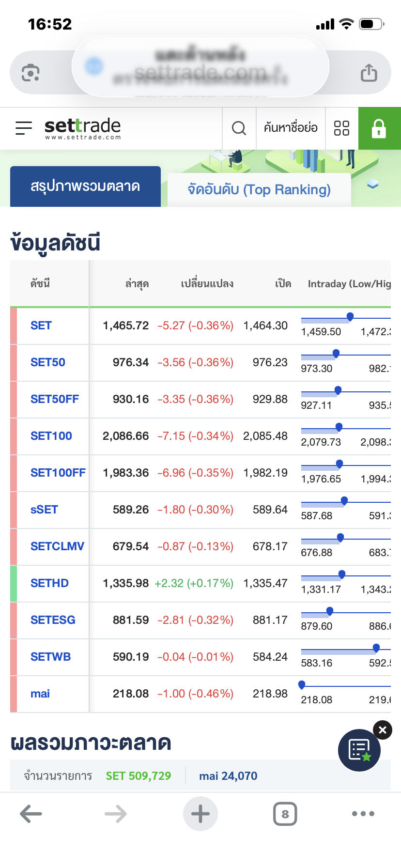Expand the layered chevron beside Top Ranking
401x868 pixels.
coord(372,185)
